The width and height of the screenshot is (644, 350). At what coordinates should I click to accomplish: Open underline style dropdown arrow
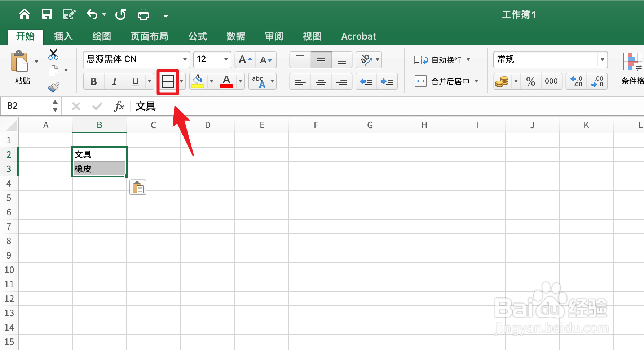click(150, 81)
